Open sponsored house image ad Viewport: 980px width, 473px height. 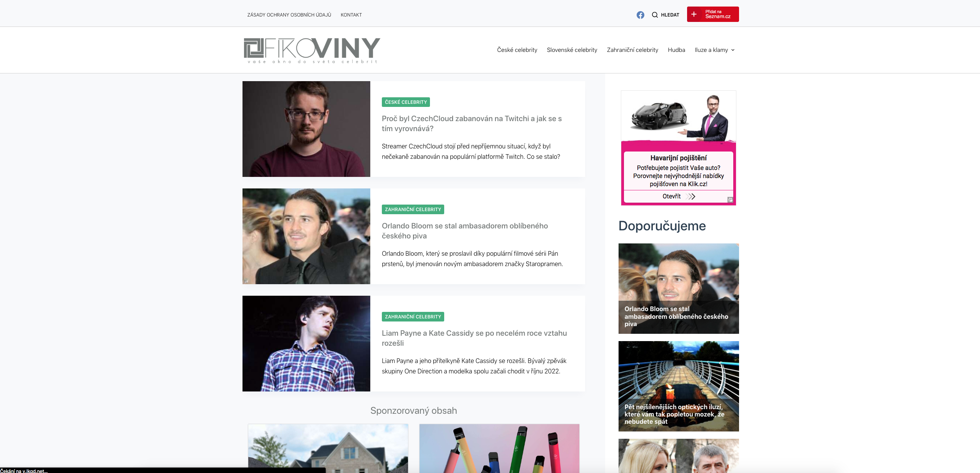tap(328, 448)
